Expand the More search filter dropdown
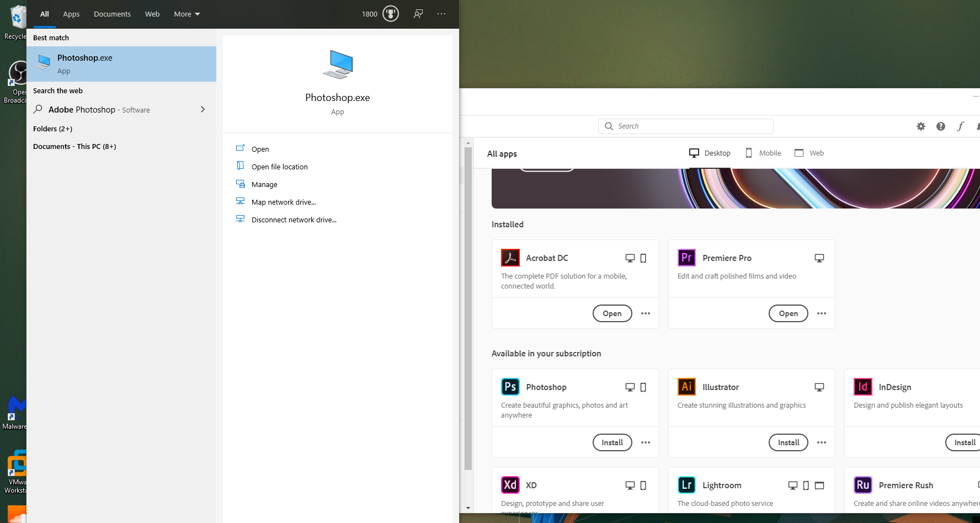Viewport: 980px width, 523px height. tap(187, 14)
